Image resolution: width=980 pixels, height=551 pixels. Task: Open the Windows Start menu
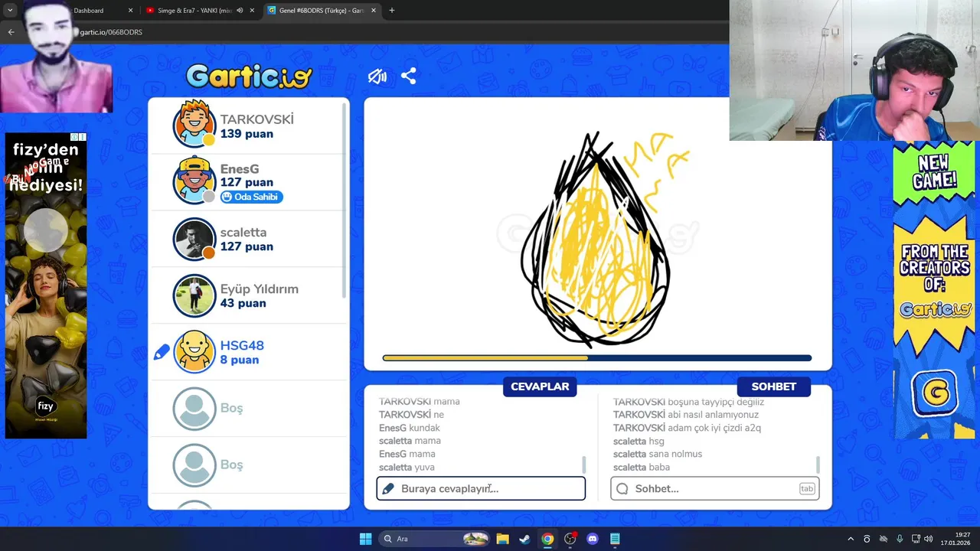pos(365,539)
